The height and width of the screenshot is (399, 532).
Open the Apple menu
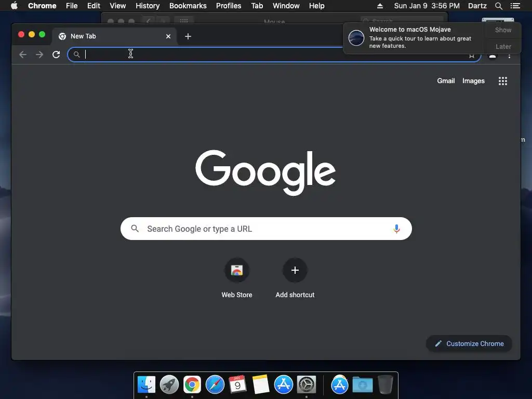pyautogui.click(x=14, y=6)
